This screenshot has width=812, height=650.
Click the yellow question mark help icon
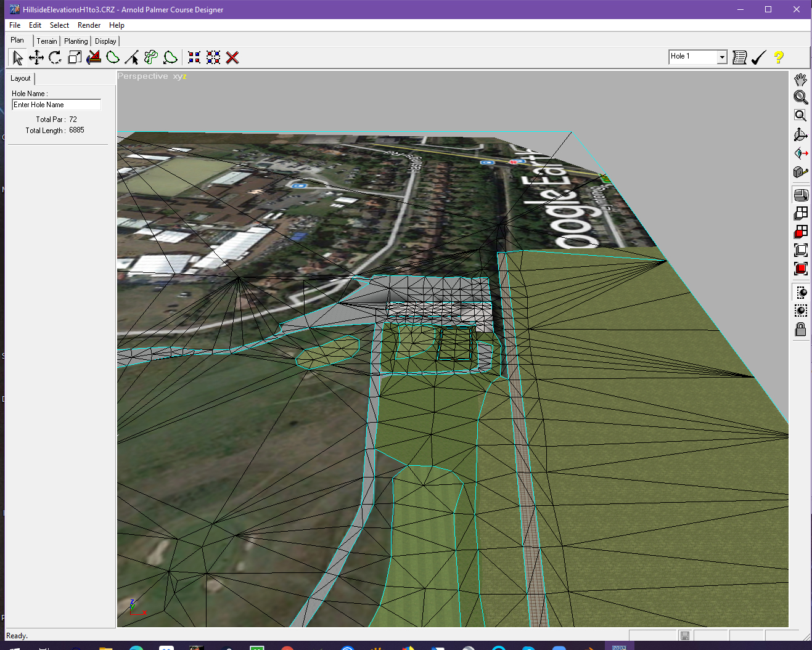(779, 57)
